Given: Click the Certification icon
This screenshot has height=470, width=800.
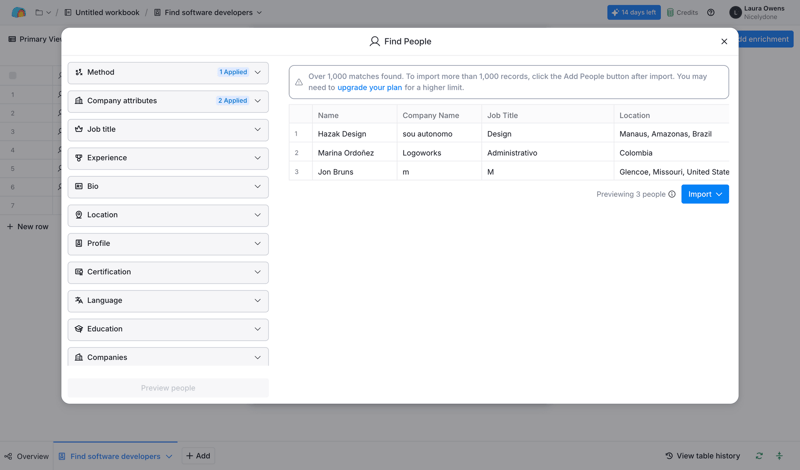Looking at the screenshot, I should (79, 272).
